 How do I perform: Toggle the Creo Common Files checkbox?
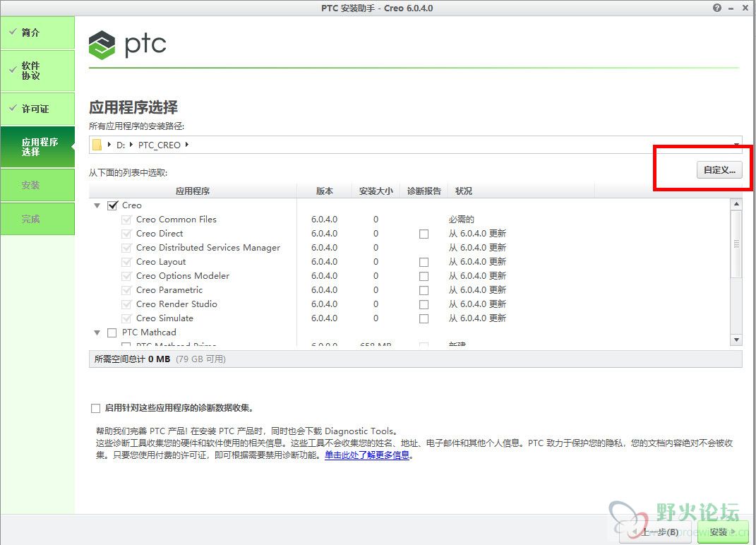pos(126,220)
